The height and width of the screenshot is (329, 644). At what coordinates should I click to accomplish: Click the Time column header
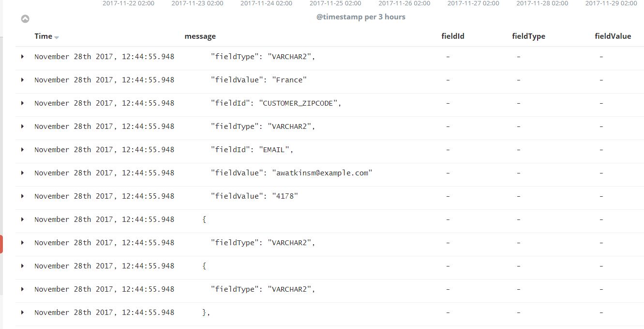pyautogui.click(x=43, y=36)
